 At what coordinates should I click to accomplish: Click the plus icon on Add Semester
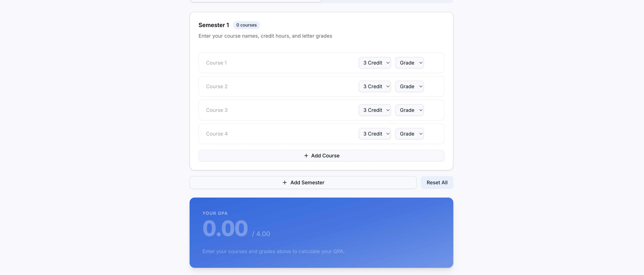point(285,182)
